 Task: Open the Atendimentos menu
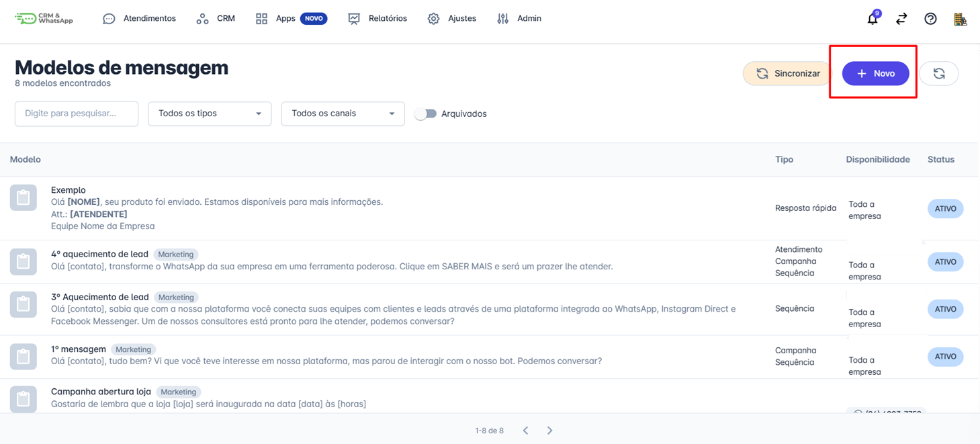point(139,19)
